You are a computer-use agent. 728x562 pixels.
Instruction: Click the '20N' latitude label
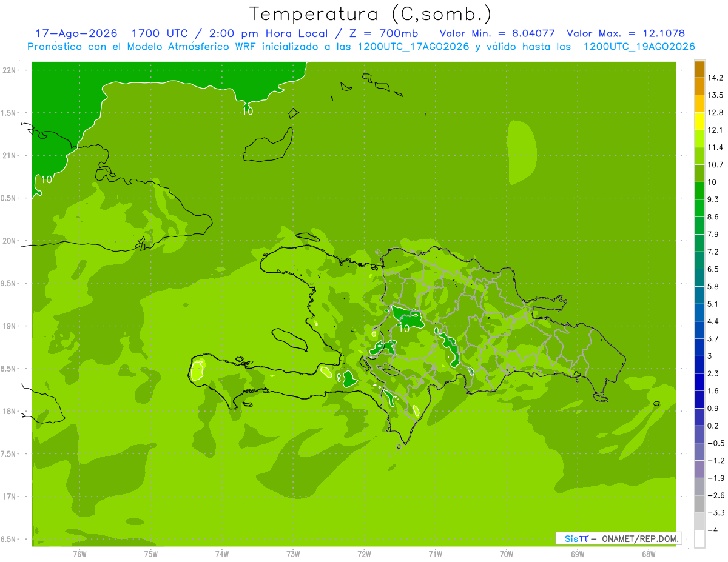coord(9,241)
